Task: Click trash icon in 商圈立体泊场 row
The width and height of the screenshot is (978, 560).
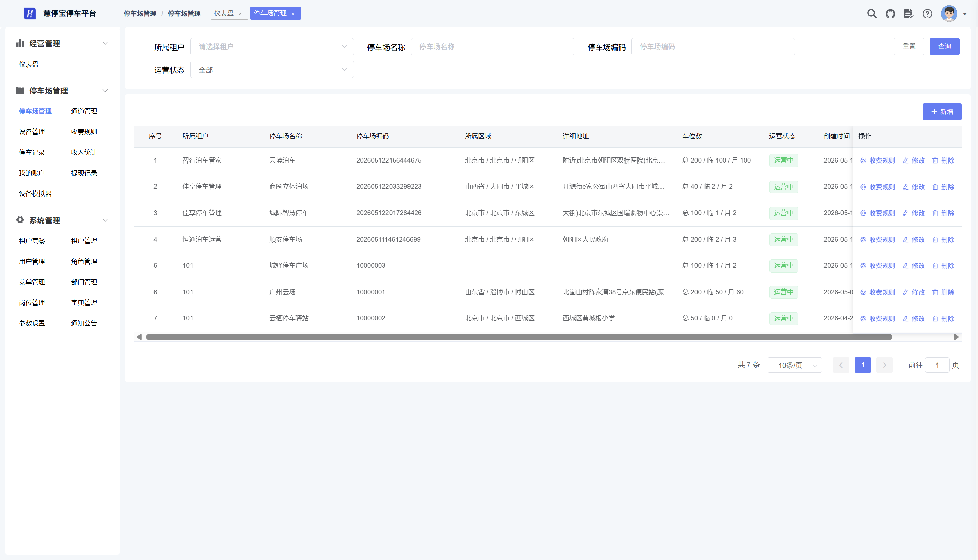Action: coord(935,187)
